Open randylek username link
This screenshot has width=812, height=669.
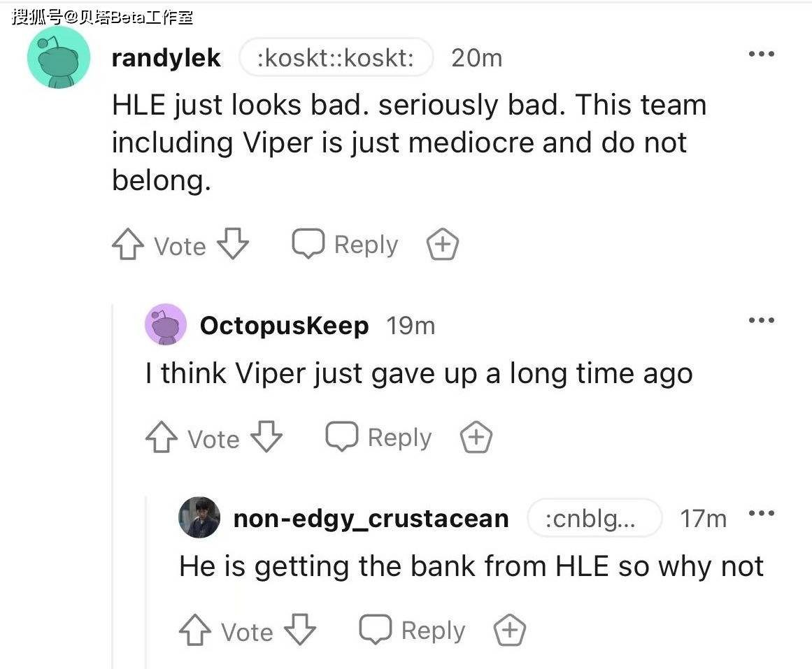click(x=166, y=57)
